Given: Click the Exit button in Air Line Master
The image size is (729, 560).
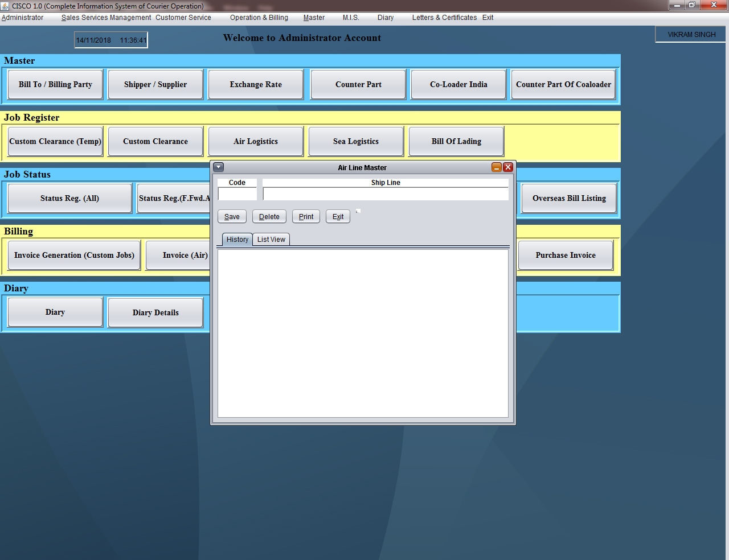Looking at the screenshot, I should click(x=338, y=217).
